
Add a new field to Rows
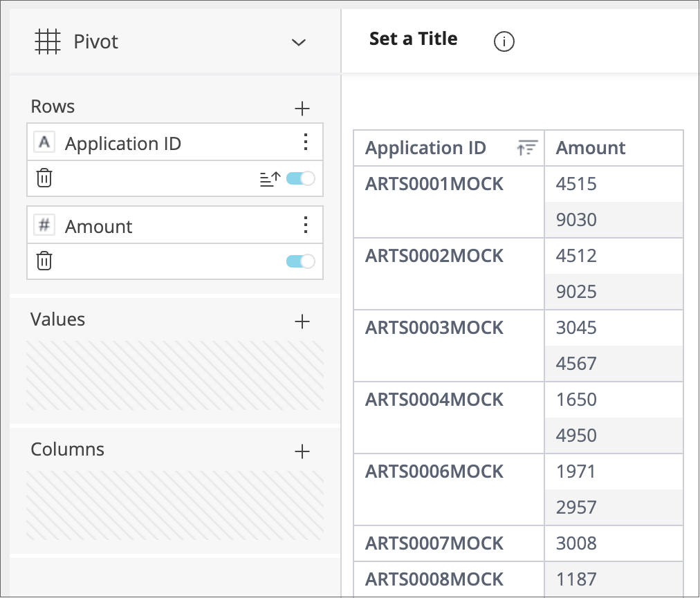tap(302, 109)
